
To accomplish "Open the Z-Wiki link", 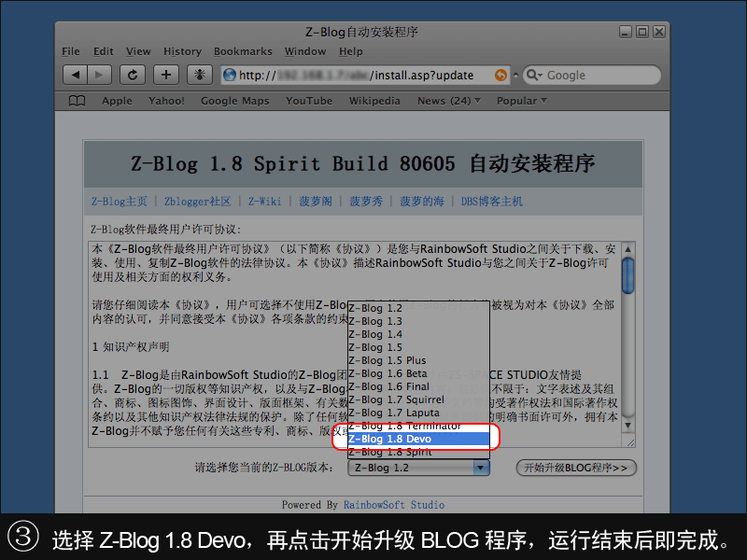I will (x=265, y=202).
